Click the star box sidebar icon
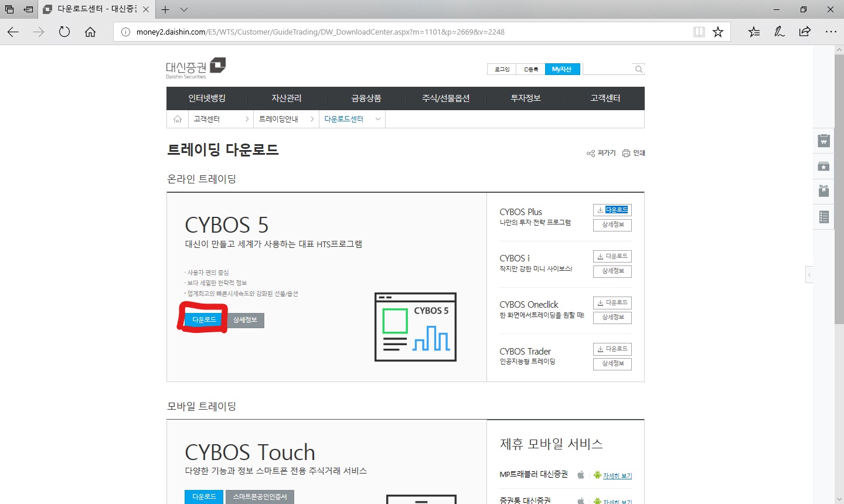The height and width of the screenshot is (504, 844). click(824, 166)
